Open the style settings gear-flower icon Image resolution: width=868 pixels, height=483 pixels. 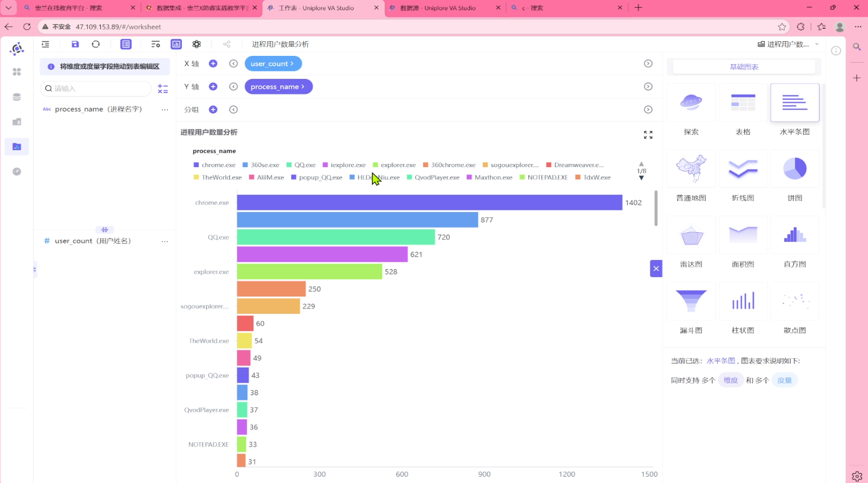196,44
